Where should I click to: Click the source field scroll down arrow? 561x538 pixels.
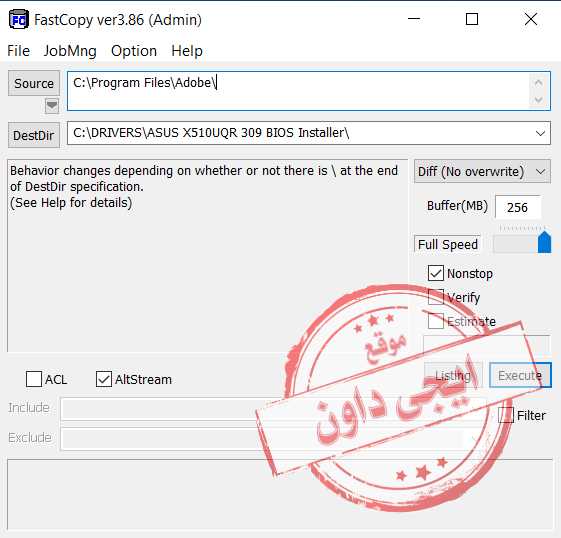tap(538, 100)
